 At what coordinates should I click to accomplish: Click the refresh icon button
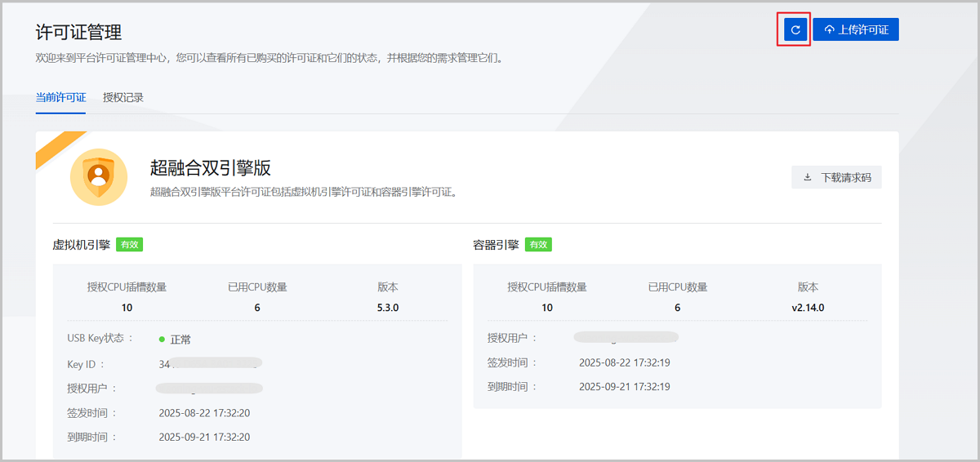coord(795,30)
